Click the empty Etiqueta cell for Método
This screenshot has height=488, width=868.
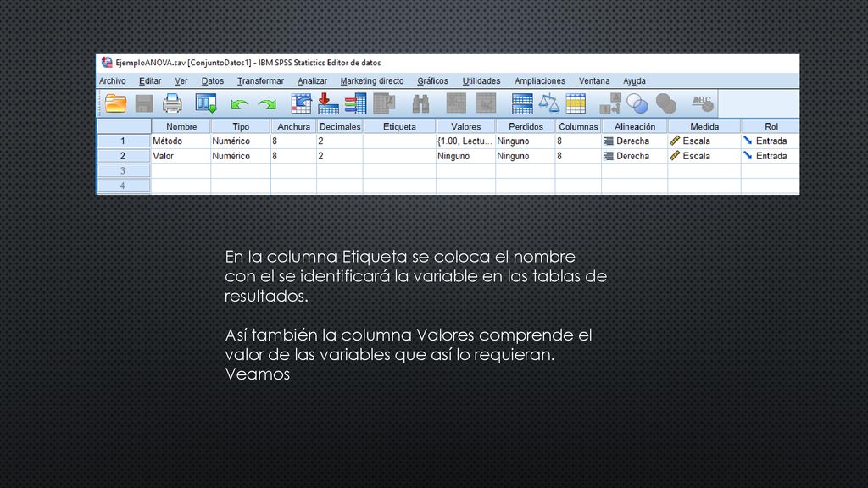(x=399, y=141)
